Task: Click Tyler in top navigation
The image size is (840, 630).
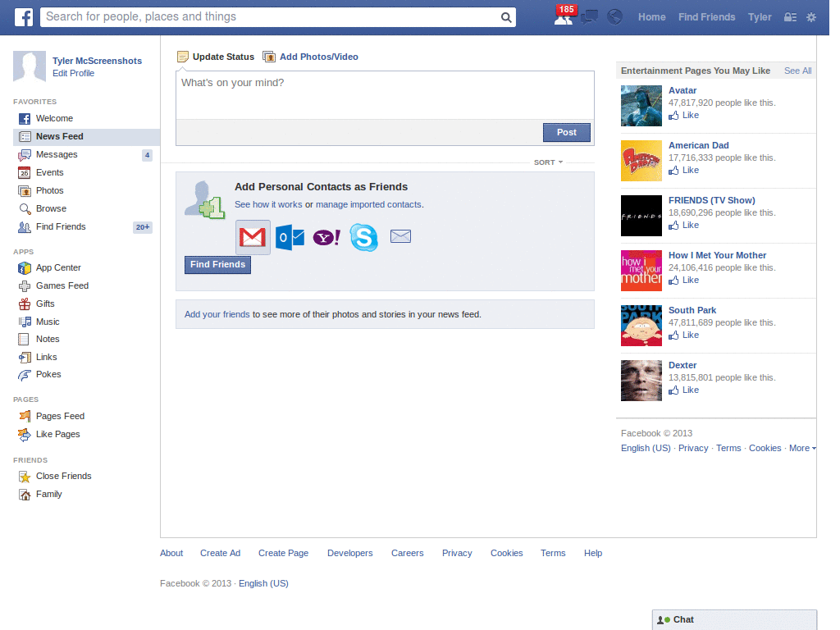Action: [x=760, y=17]
